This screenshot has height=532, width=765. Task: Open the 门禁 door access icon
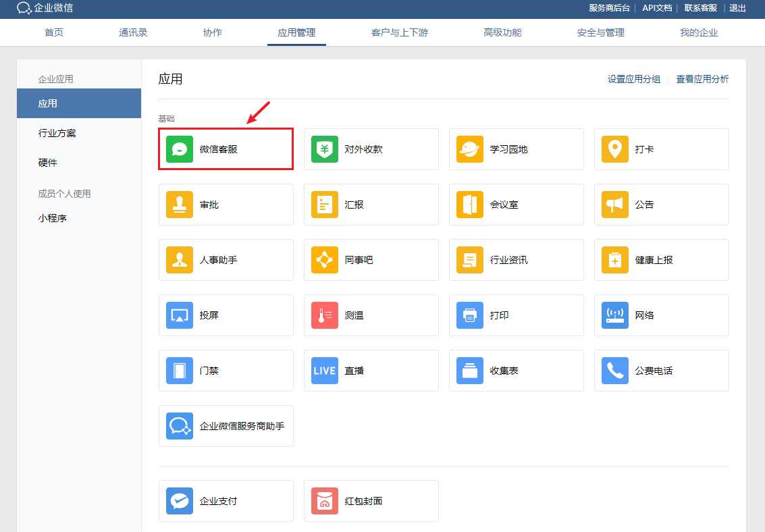180,371
